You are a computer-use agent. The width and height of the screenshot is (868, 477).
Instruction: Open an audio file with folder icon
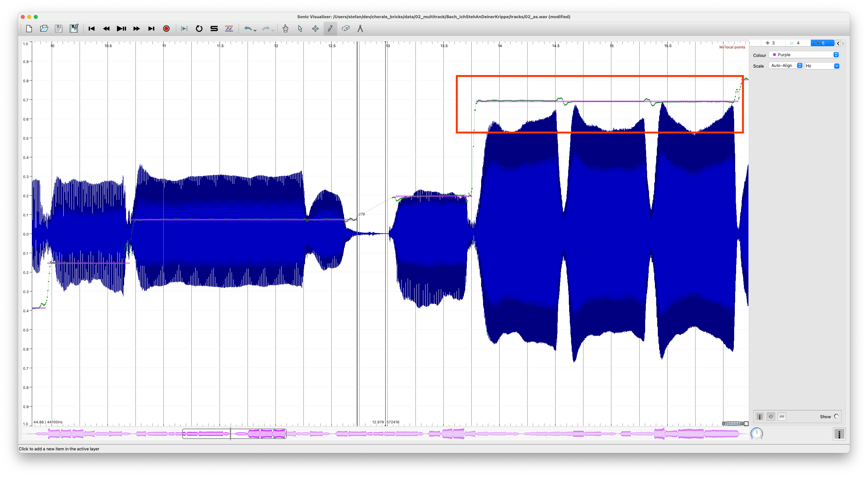44,29
